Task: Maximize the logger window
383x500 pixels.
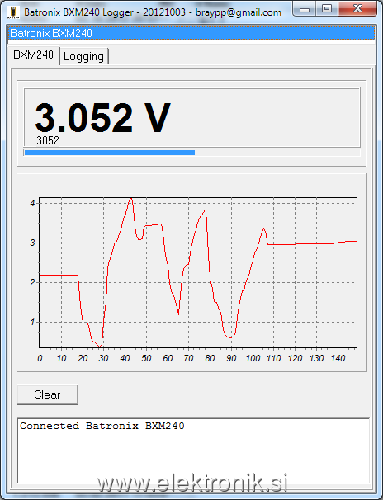Action: (327, 9)
